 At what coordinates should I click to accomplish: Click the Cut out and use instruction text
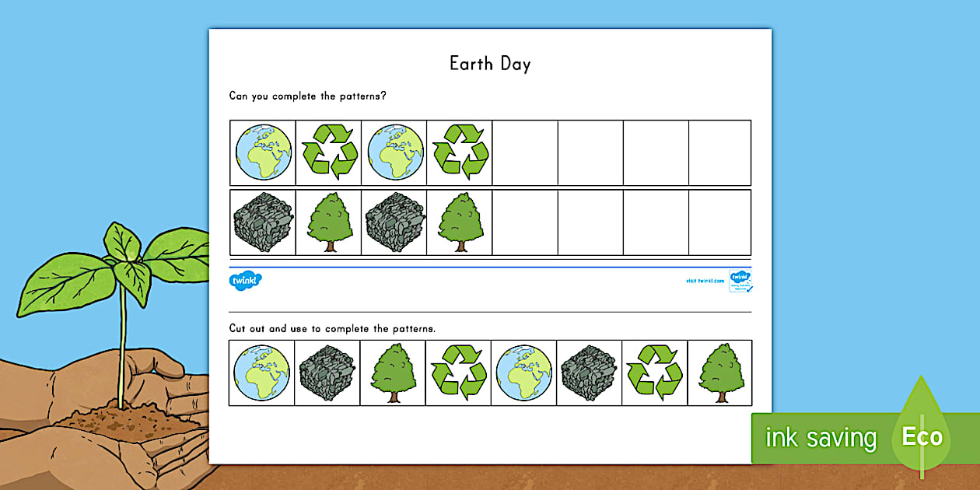click(330, 328)
